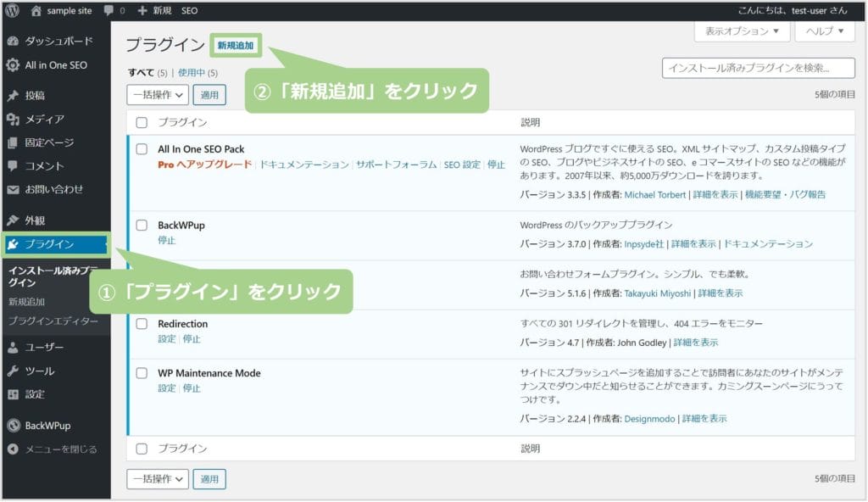Open BackWPup ドキュメンテーション link in description
Image resolution: width=868 pixels, height=502 pixels.
[x=768, y=244]
